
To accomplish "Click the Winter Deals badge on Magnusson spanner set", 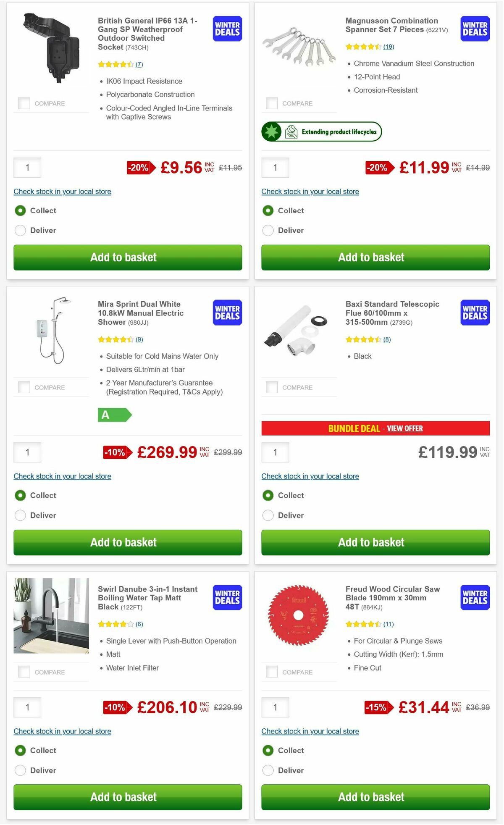I will 474,29.
